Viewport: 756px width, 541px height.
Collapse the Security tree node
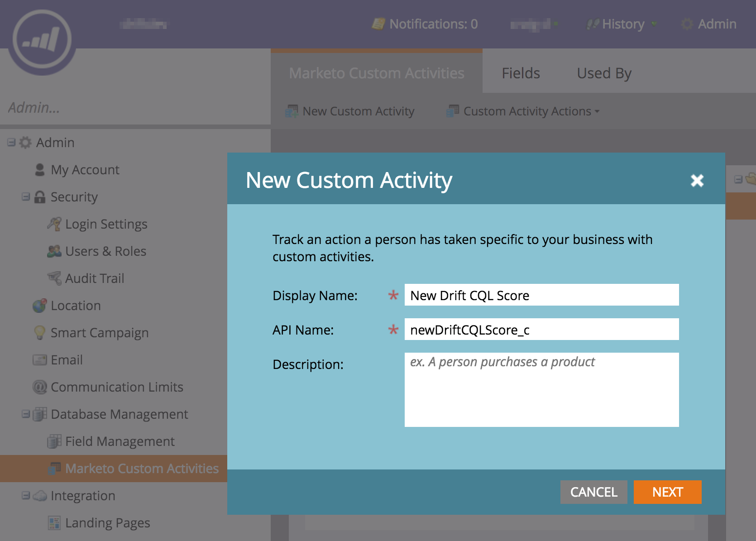[26, 197]
